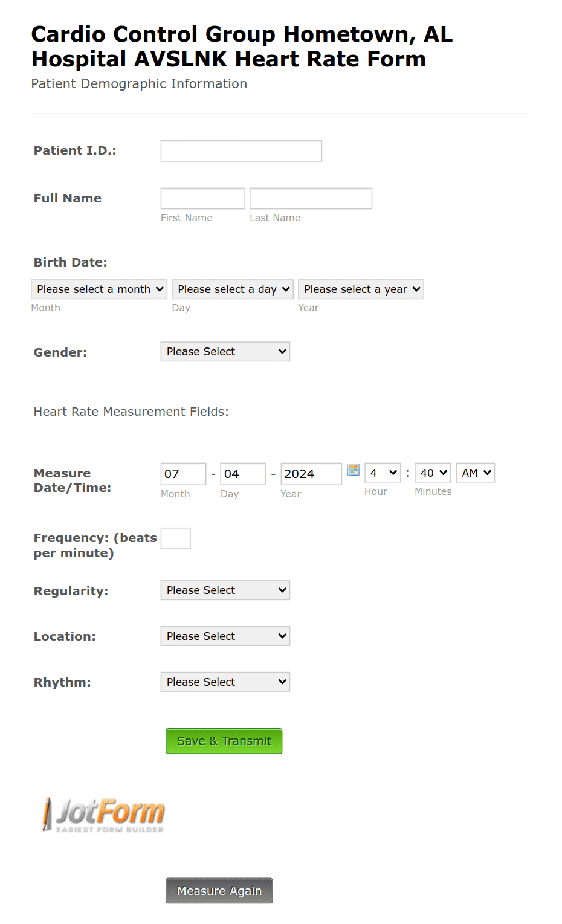The height and width of the screenshot is (924, 562).
Task: Open the Location dropdown
Action: point(225,636)
